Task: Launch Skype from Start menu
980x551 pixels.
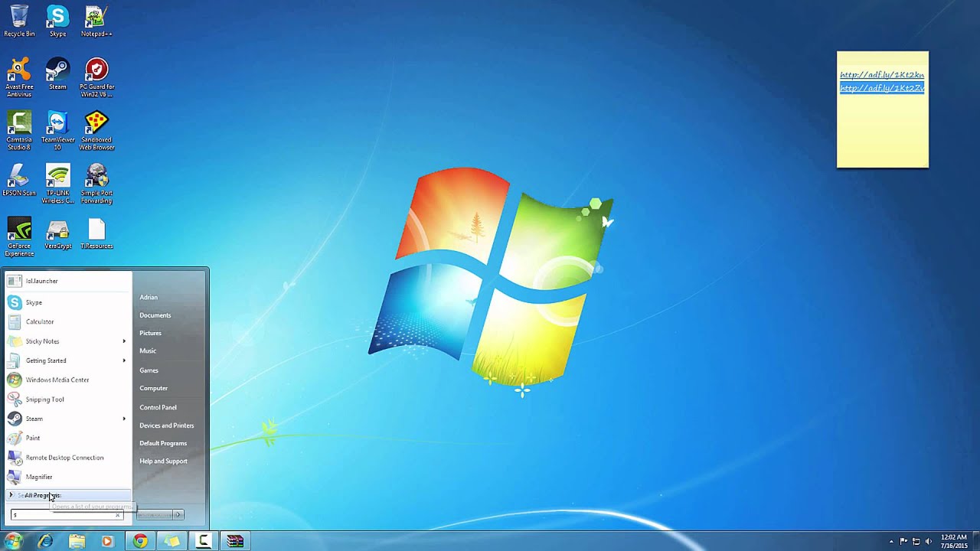Action: tap(68, 302)
